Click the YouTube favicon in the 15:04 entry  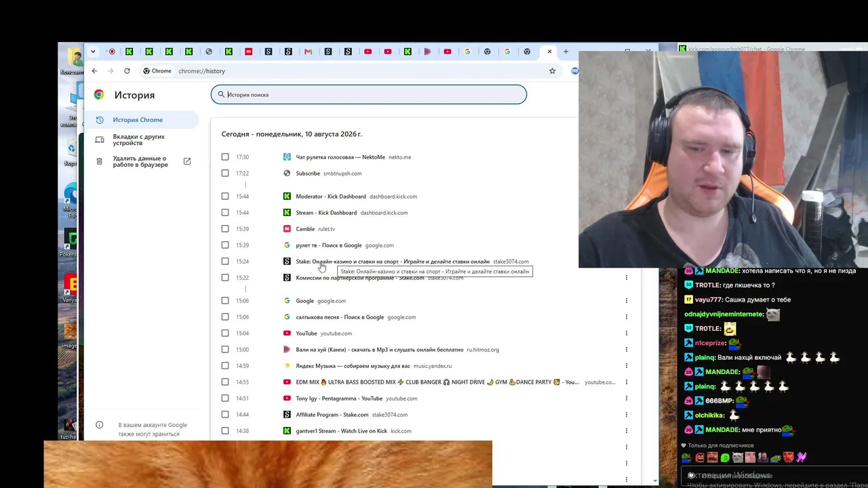pyautogui.click(x=287, y=333)
